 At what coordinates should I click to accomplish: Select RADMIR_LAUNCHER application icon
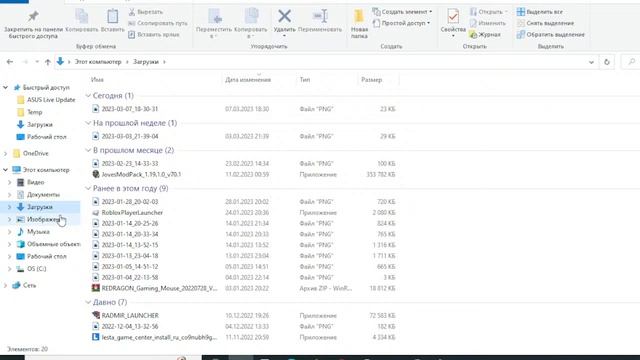[96, 316]
